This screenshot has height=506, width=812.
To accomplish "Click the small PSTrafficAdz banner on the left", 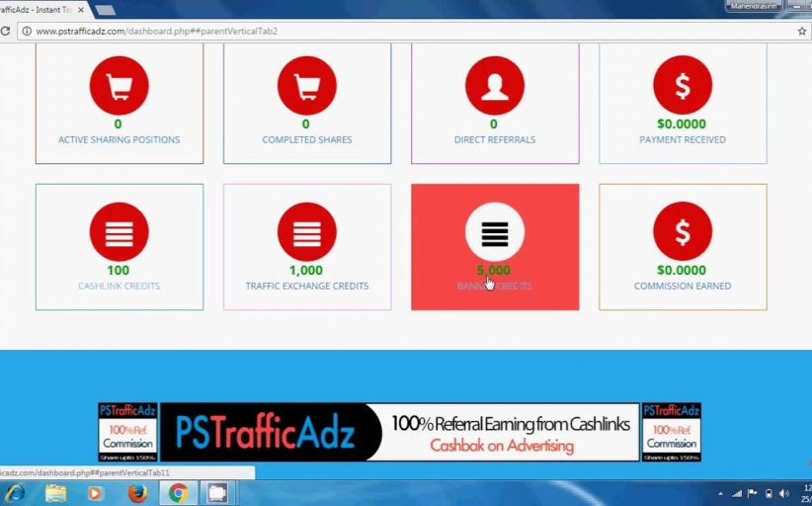I will 127,432.
